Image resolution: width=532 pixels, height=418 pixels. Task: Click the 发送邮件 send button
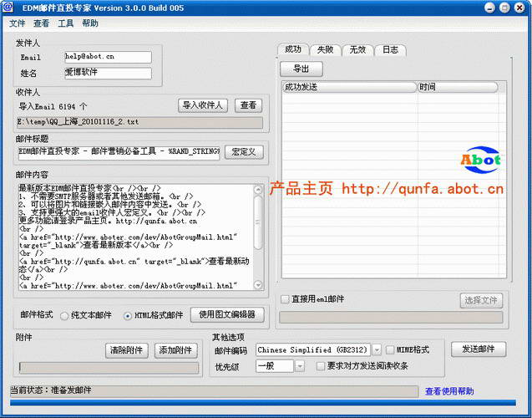pyautogui.click(x=479, y=349)
